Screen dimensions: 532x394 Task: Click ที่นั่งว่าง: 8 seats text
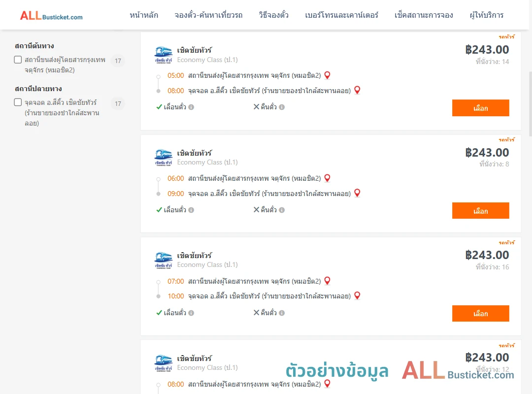(x=494, y=164)
